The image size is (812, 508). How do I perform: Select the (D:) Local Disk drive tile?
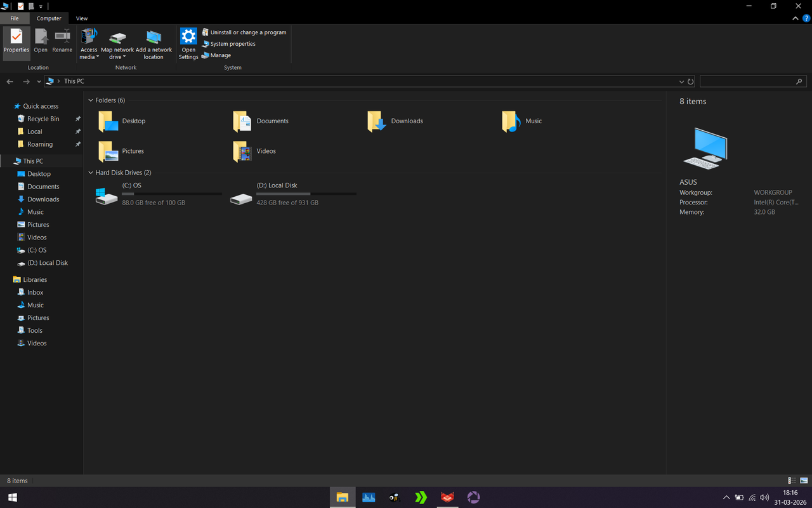(293, 194)
